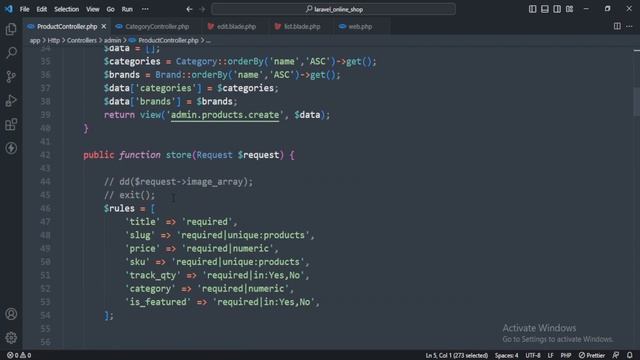Open the Accounts menu
The height and width of the screenshot is (360, 640).
tap(11, 314)
